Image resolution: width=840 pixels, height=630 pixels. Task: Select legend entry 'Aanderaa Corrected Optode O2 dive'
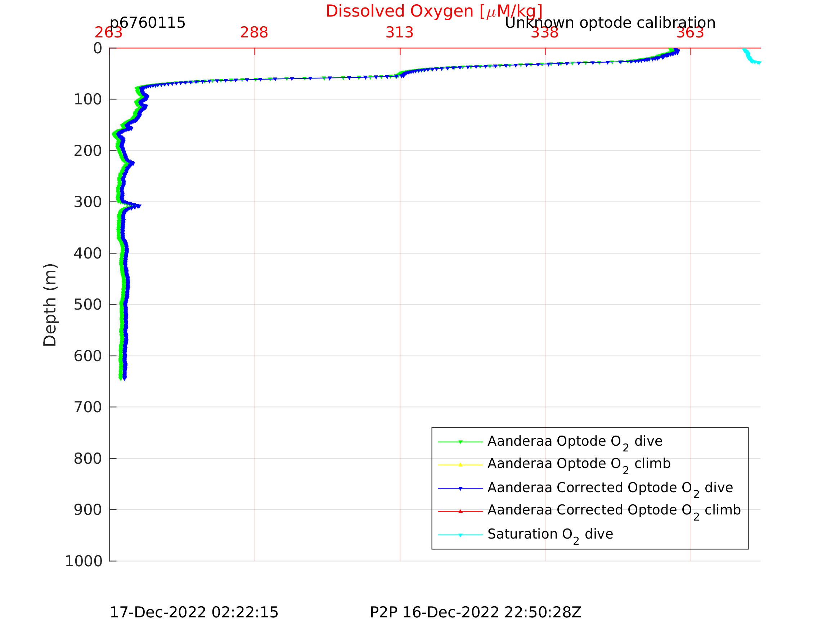610,489
